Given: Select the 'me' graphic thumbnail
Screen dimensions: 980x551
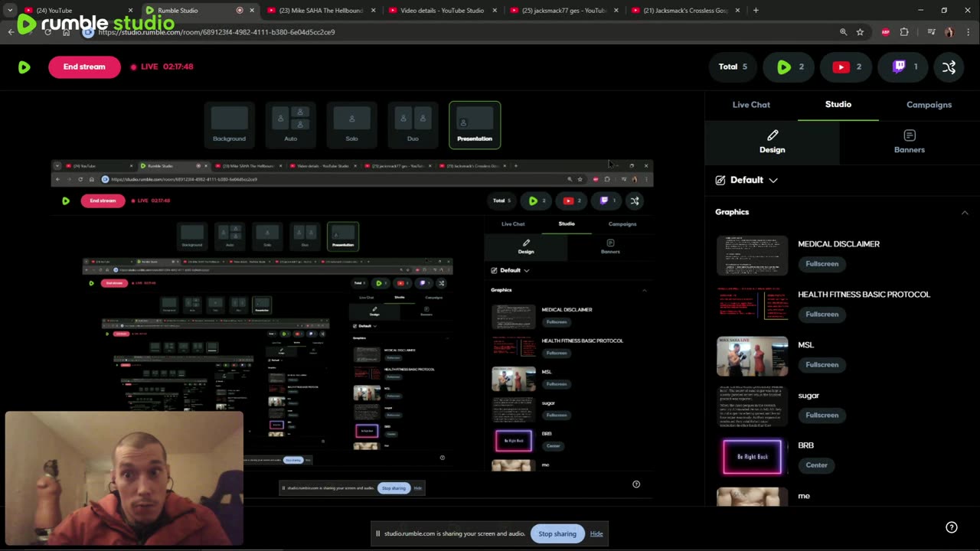Looking at the screenshot, I should coord(752,497).
